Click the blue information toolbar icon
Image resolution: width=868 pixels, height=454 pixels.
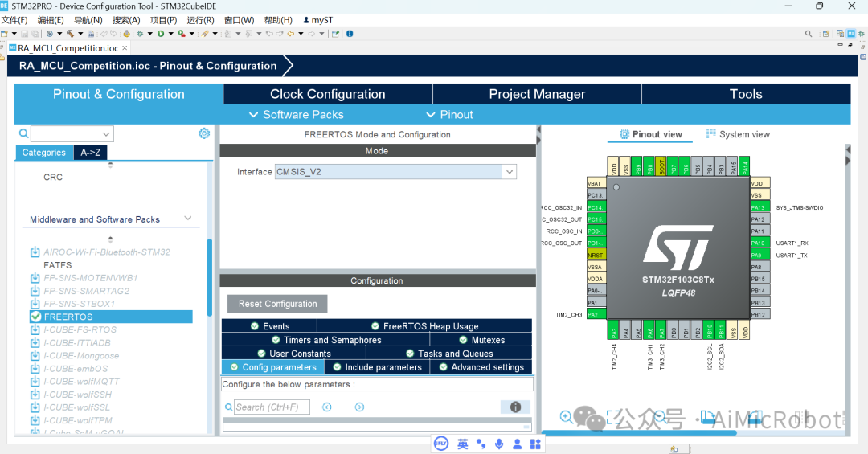point(350,34)
